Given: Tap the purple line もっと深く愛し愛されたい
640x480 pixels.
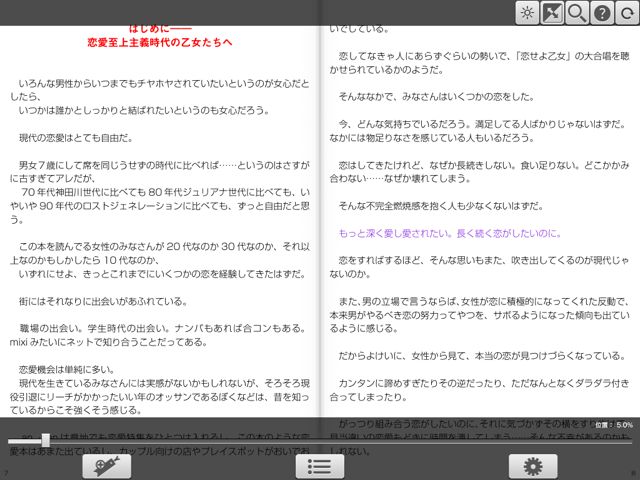Looking at the screenshot, I should pyautogui.click(x=449, y=233).
